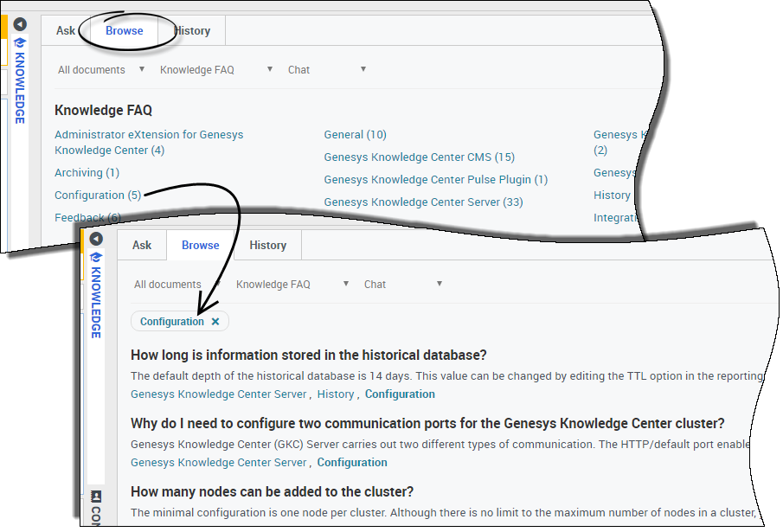Expand the Chat dropdown in the top panel
The width and height of the screenshot is (783, 532).
327,70
